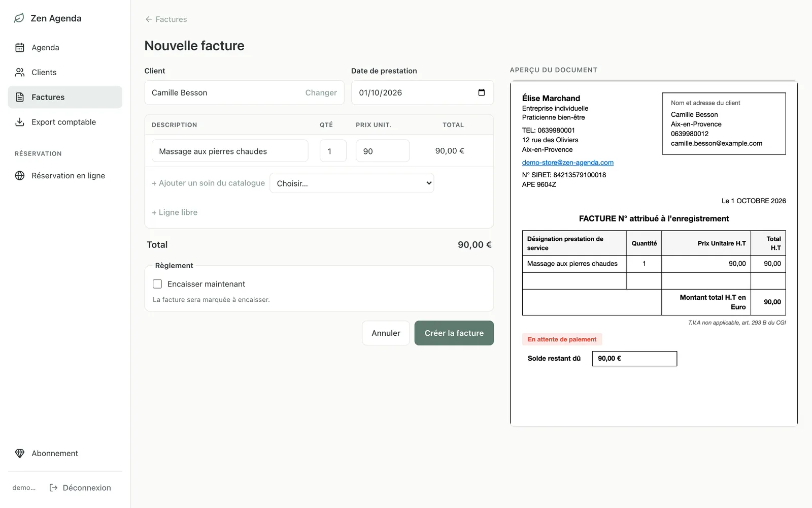Click the Zen Agenda leaf logo icon
812x508 pixels.
click(19, 18)
